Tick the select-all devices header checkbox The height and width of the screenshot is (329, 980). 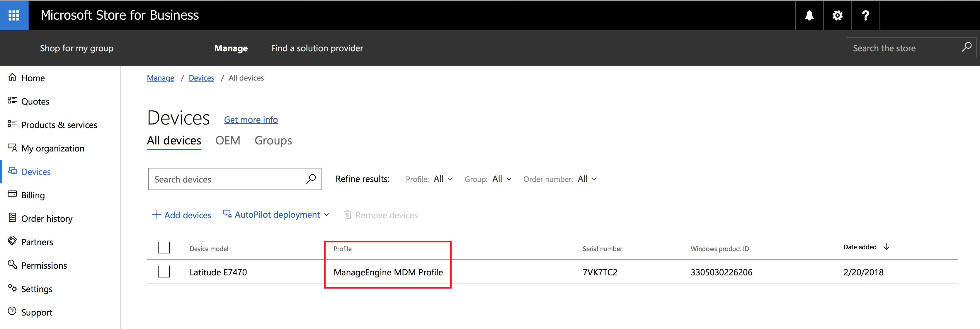tap(164, 248)
